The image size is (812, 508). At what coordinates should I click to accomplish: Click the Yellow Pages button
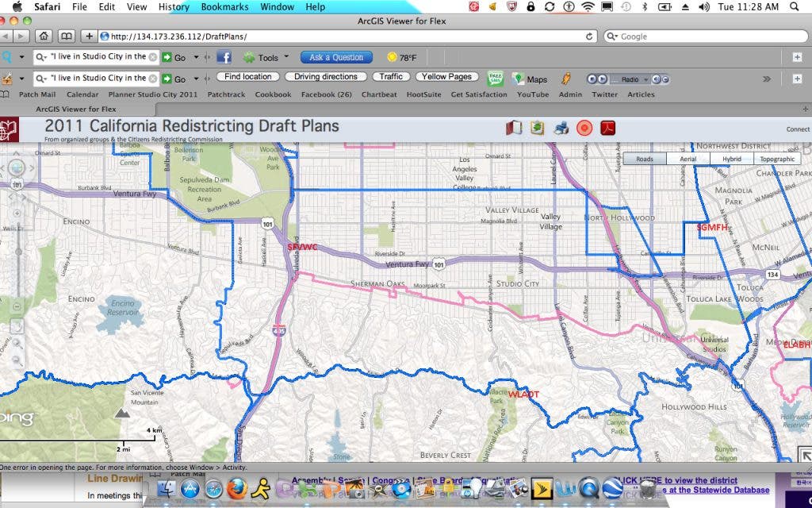pyautogui.click(x=446, y=77)
